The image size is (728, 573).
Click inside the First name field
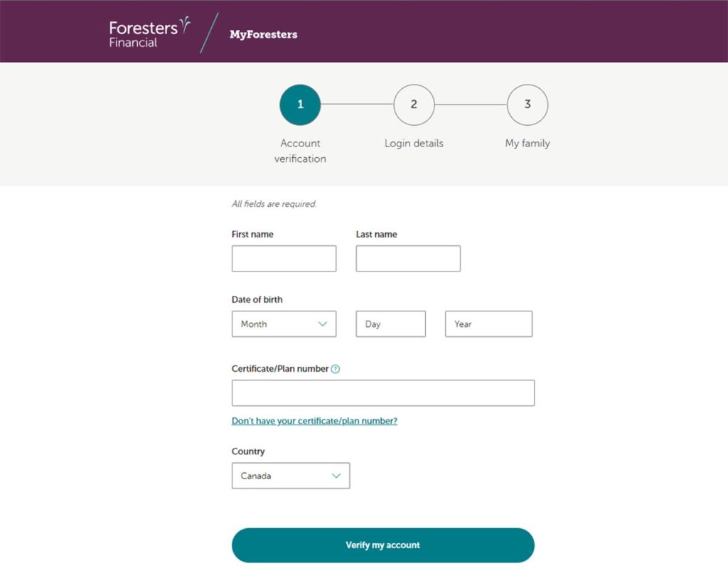[284, 258]
